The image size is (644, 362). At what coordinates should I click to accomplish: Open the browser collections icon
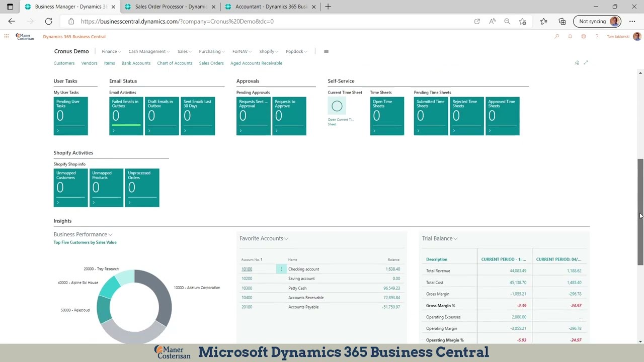[x=562, y=21]
